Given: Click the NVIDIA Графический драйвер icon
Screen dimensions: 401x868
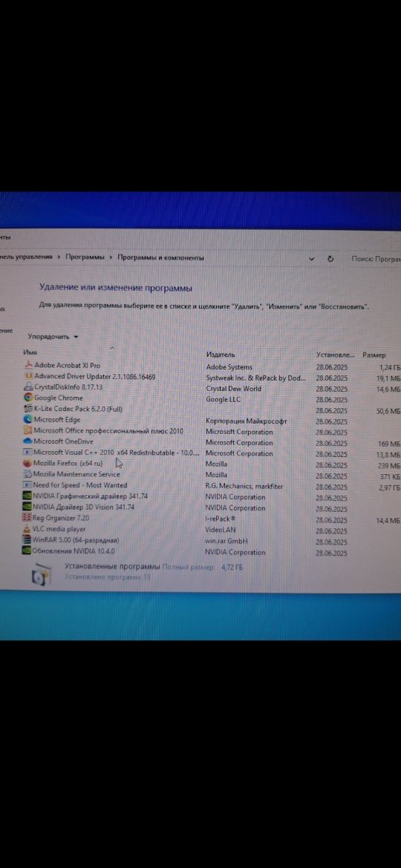Looking at the screenshot, I should pyautogui.click(x=27, y=496).
